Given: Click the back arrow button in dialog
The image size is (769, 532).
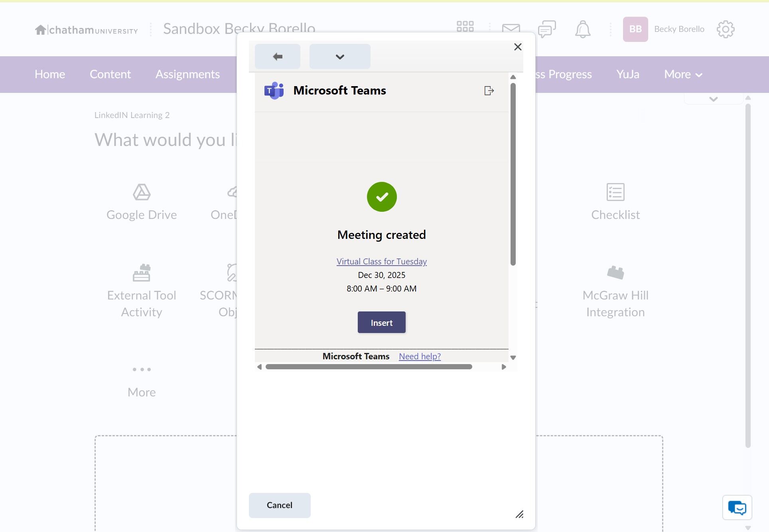Looking at the screenshot, I should (277, 57).
